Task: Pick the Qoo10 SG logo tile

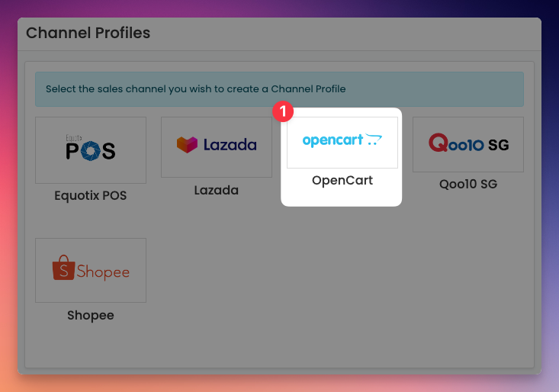Action: pos(468,144)
